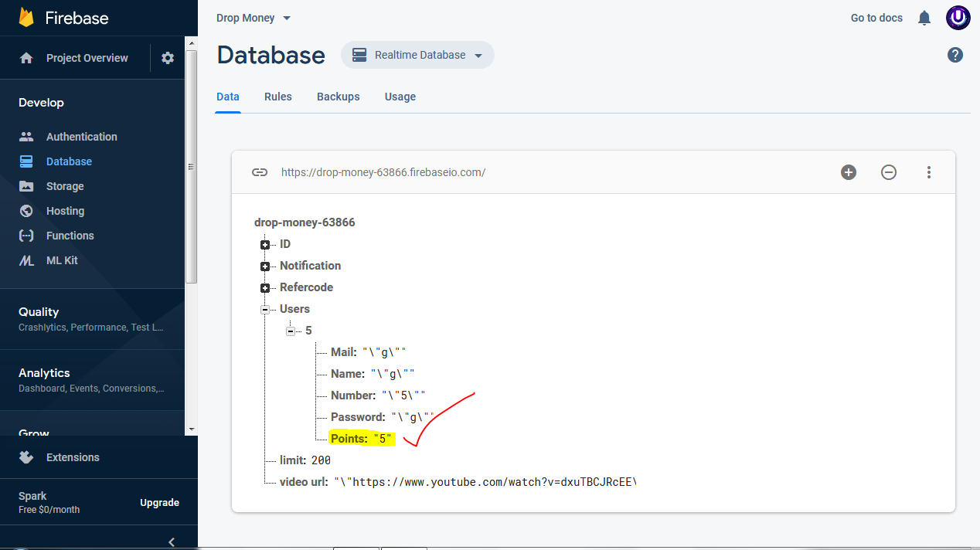Collapse the Users node
The width and height of the screenshot is (980, 550).
click(x=265, y=310)
